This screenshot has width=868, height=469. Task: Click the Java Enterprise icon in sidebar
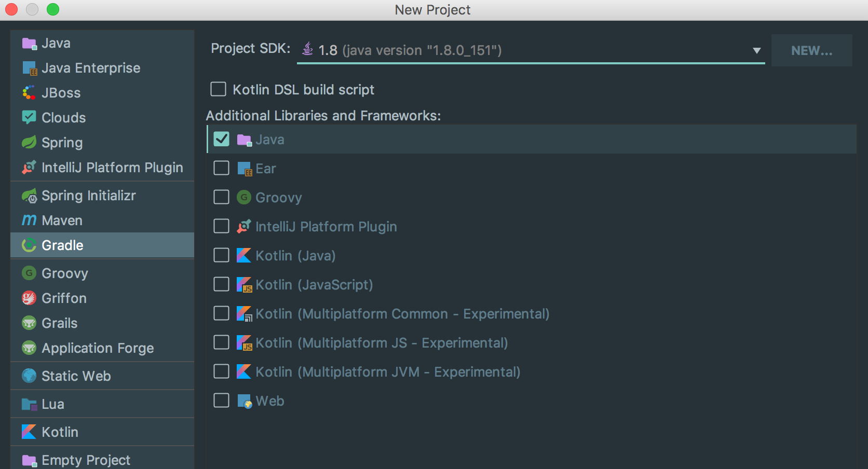click(x=29, y=68)
